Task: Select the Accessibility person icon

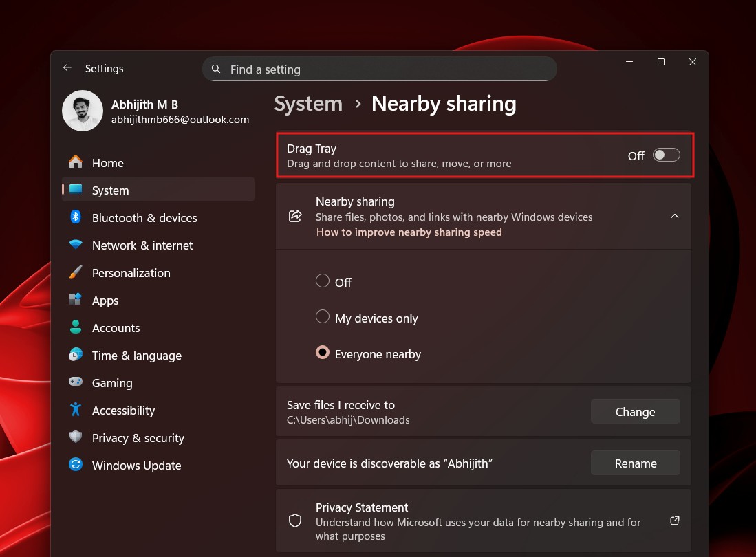Action: tap(76, 410)
